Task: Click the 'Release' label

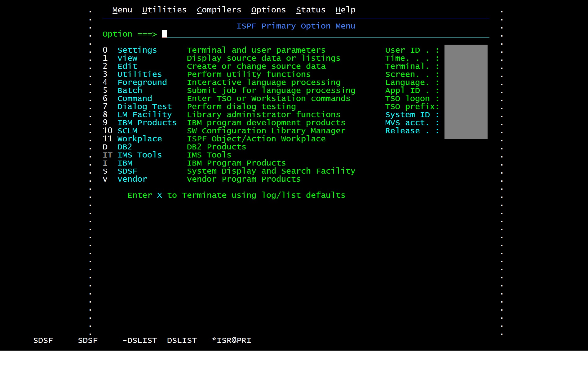Action: pos(402,131)
